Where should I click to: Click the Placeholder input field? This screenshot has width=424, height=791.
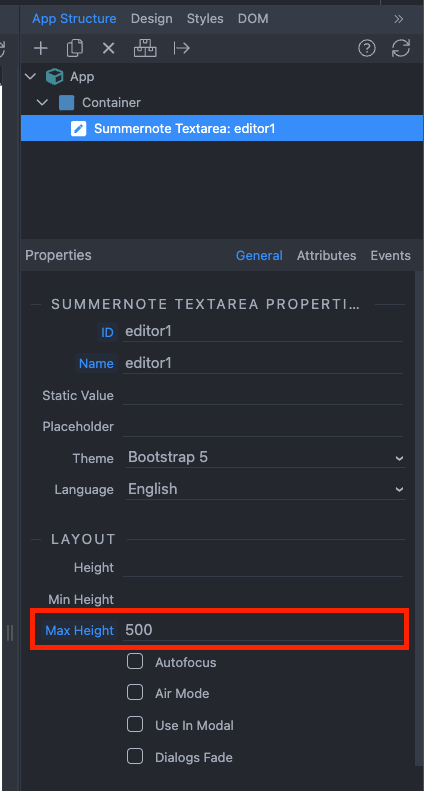click(263, 427)
